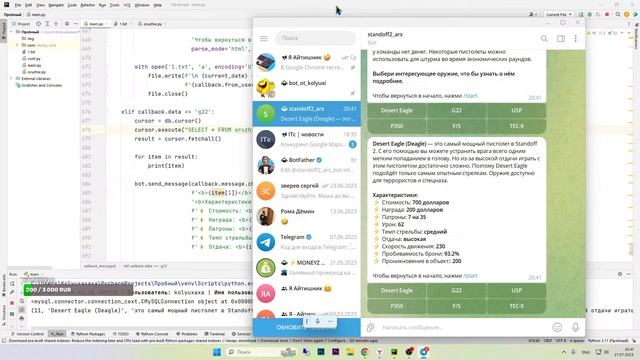Open the Рома Дёмин chat
The height and width of the screenshot is (360, 640).
pos(307,217)
